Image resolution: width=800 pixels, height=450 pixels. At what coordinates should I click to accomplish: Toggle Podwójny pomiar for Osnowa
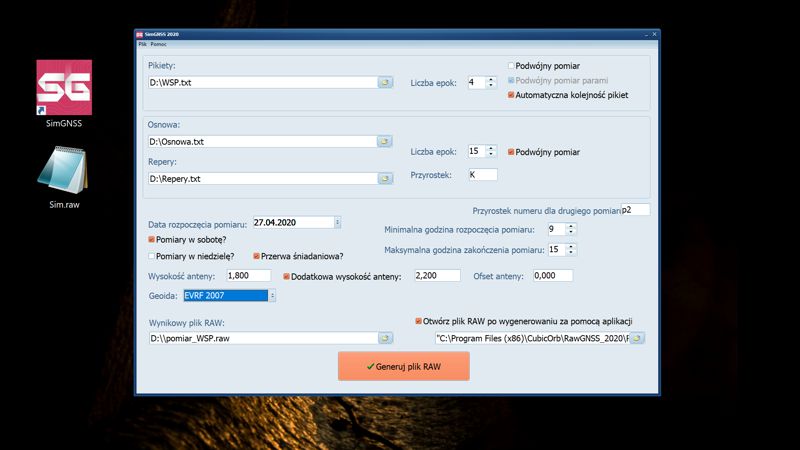coord(511,152)
